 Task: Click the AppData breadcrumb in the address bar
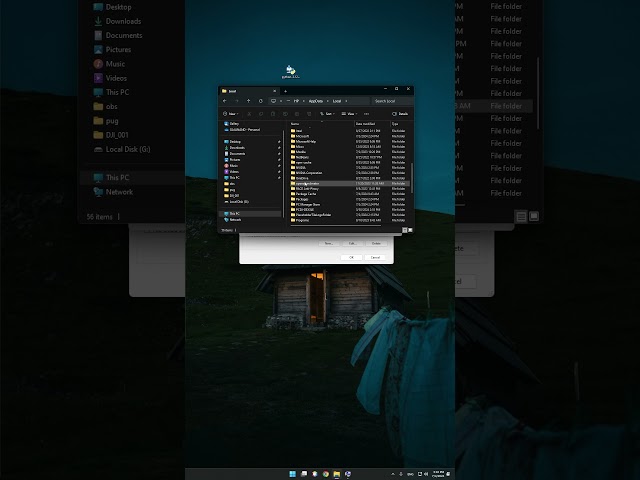(316, 101)
